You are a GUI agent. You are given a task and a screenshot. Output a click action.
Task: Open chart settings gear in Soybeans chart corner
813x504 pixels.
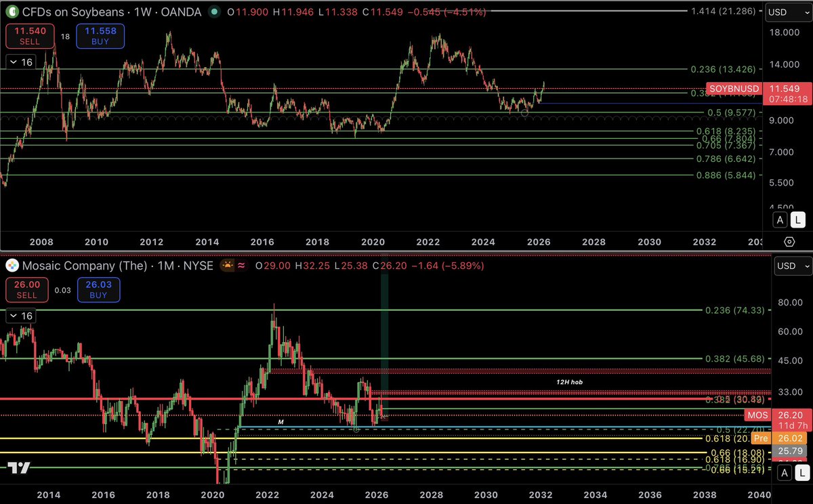[x=789, y=241]
